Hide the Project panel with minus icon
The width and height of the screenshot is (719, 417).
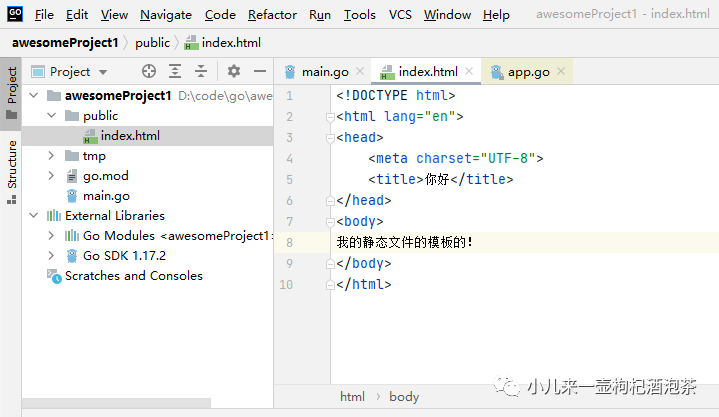point(260,71)
